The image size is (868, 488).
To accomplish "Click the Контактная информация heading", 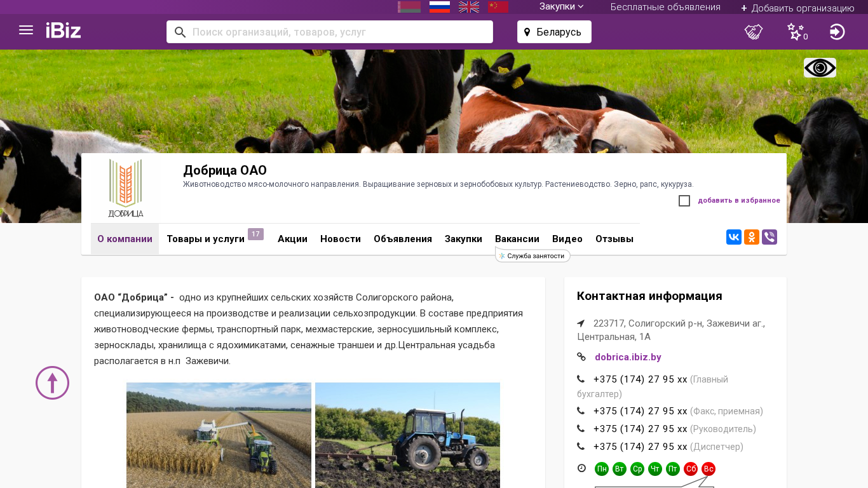I will click(x=649, y=296).
